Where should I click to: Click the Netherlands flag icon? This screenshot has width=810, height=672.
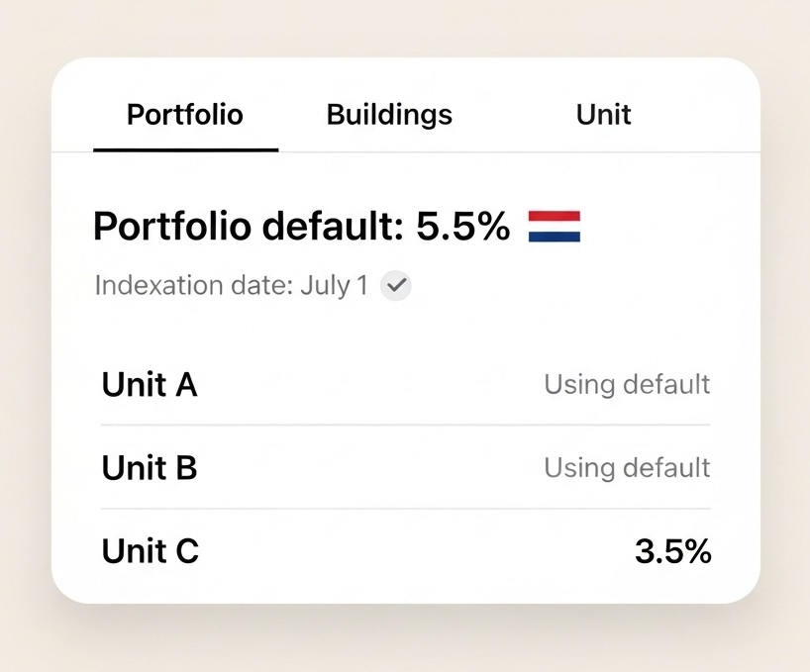[555, 227]
